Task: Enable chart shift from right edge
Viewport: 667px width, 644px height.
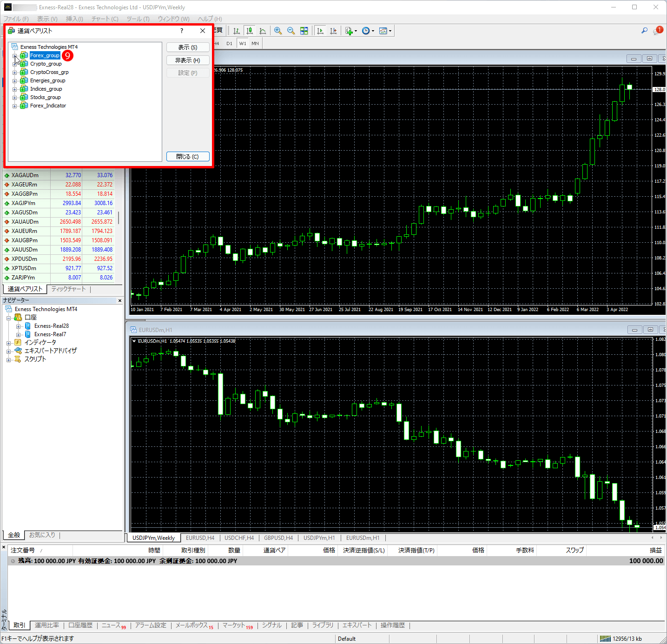Action: pyautogui.click(x=333, y=31)
